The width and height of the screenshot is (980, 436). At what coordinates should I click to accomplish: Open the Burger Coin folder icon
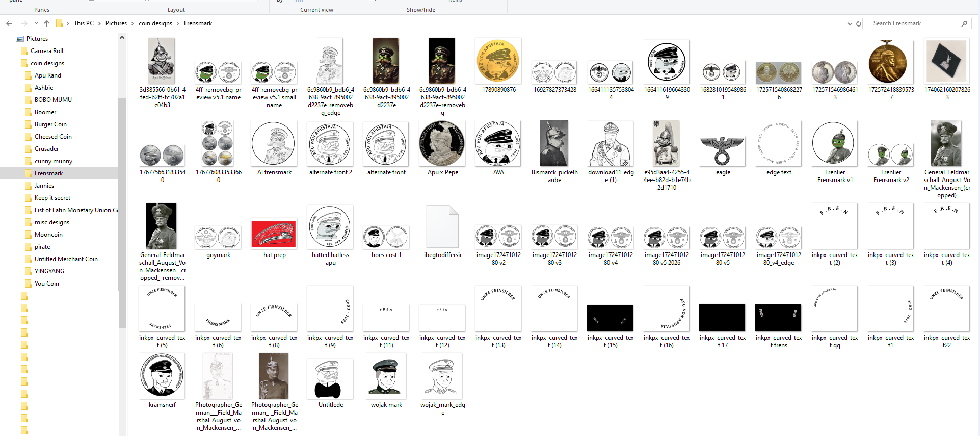click(x=28, y=124)
